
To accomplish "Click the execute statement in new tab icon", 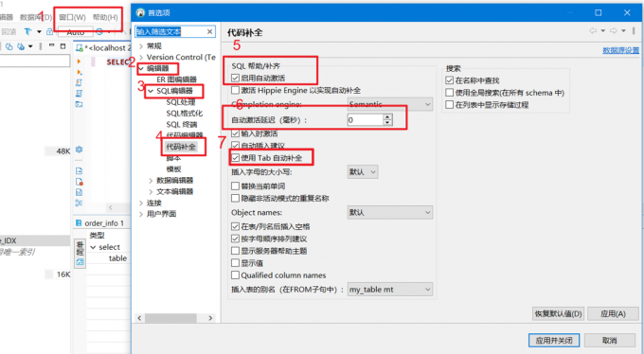I will [x=80, y=72].
